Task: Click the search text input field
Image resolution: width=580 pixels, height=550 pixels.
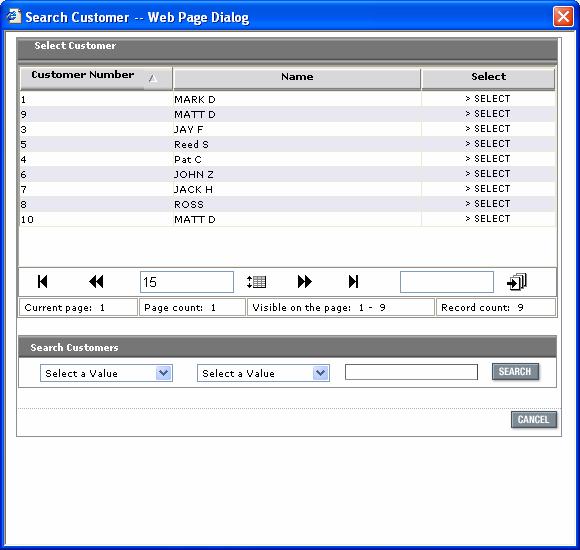Action: point(411,372)
